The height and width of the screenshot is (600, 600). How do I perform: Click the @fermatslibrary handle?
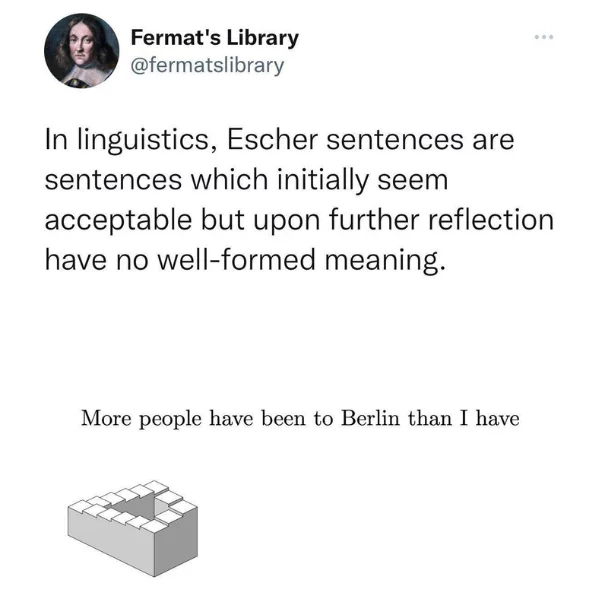(208, 65)
